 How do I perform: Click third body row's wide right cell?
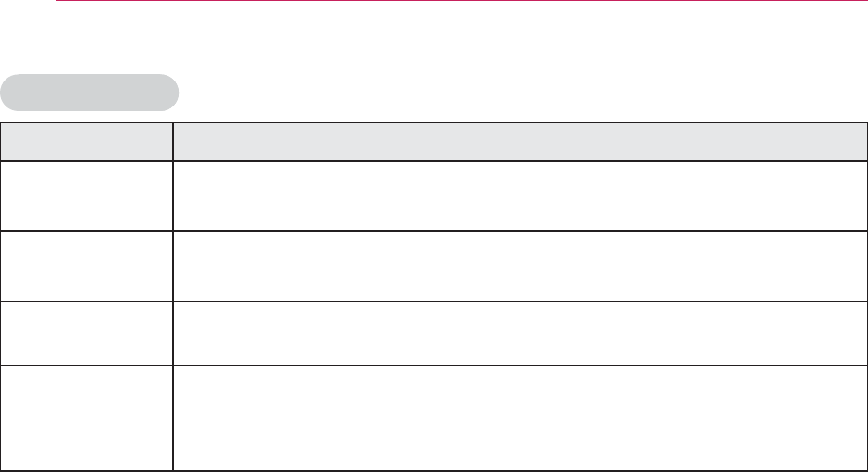coord(520,333)
